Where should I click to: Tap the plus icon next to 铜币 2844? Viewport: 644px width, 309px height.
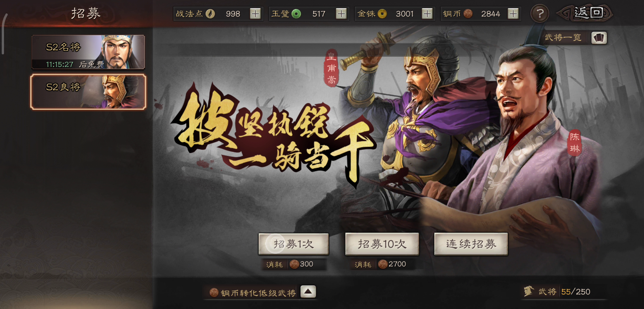tap(513, 14)
